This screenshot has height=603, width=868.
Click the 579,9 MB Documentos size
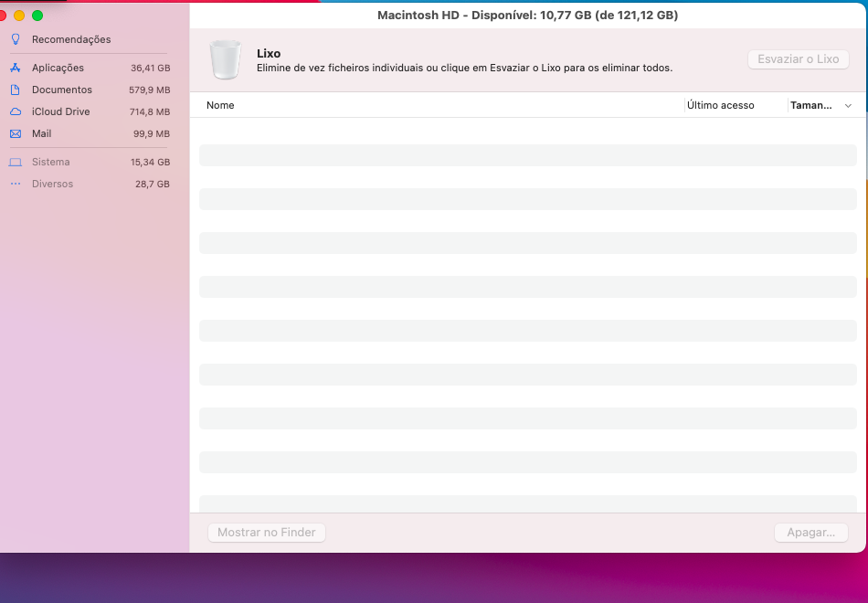pos(150,90)
